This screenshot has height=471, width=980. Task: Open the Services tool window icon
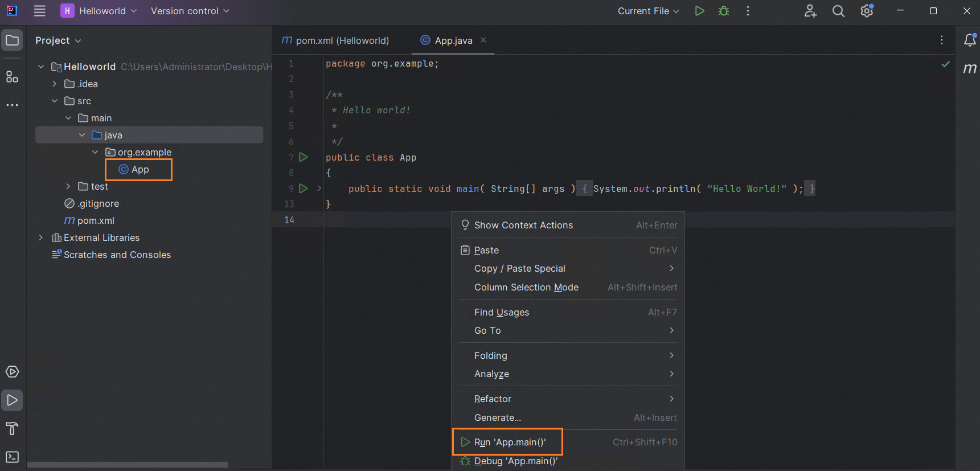[12, 372]
